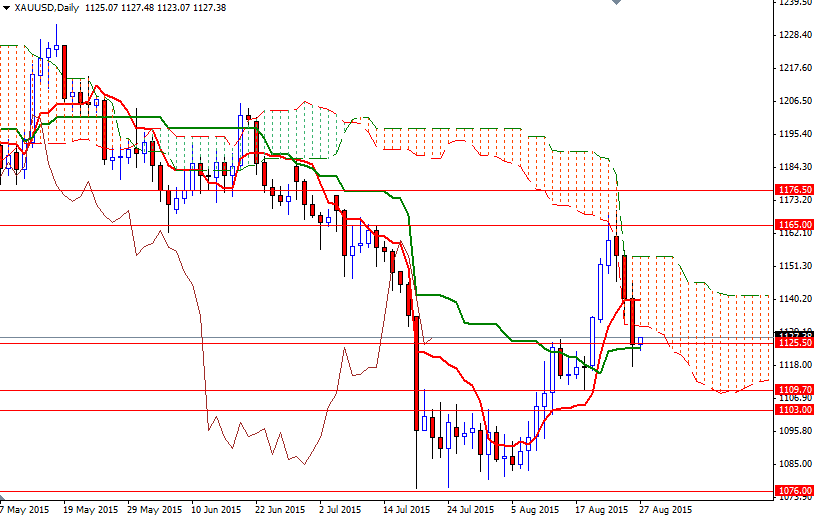
Task: Click the 24 Jul 2015 date label
Action: (470, 510)
